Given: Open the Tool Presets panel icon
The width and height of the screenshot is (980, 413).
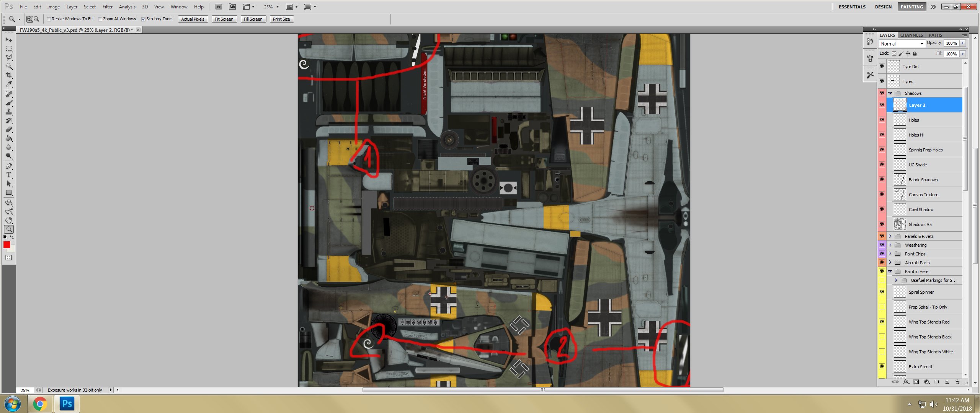Looking at the screenshot, I should [x=870, y=75].
